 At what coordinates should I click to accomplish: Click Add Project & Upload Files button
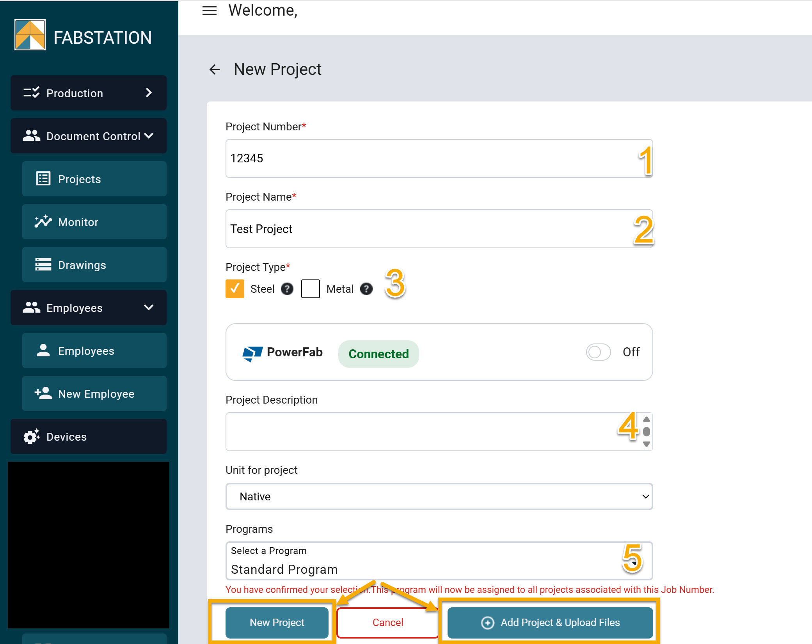550,623
